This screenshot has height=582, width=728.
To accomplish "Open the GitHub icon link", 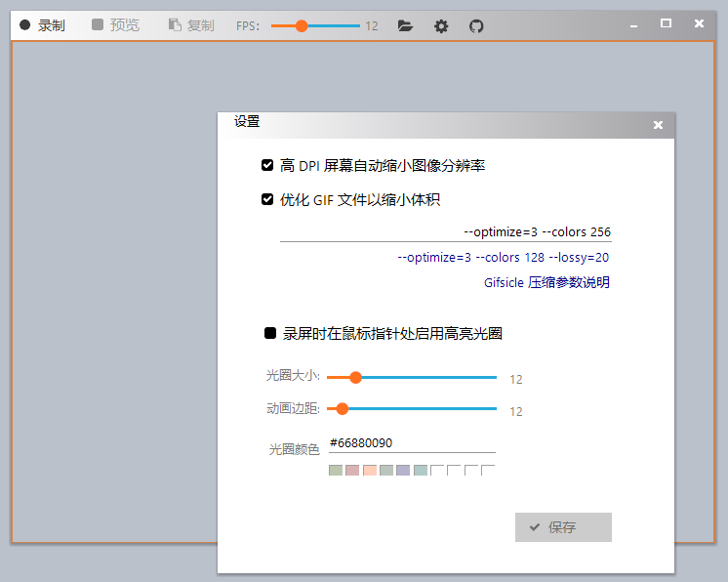I will pos(476,26).
